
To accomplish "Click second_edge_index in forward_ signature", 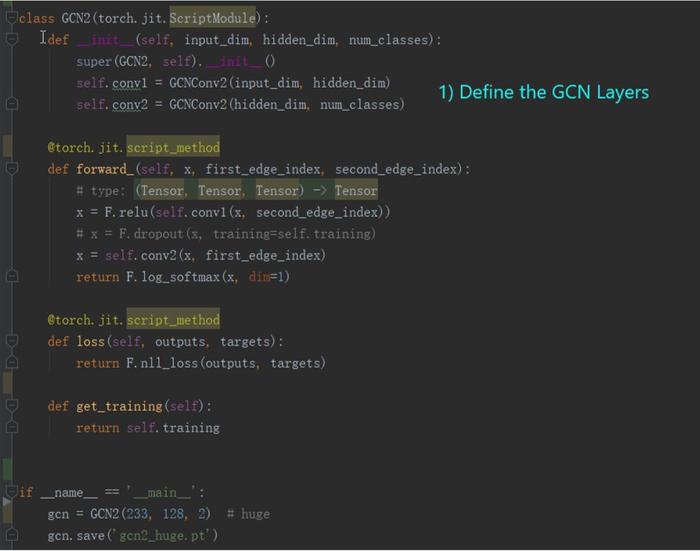I will click(396, 169).
